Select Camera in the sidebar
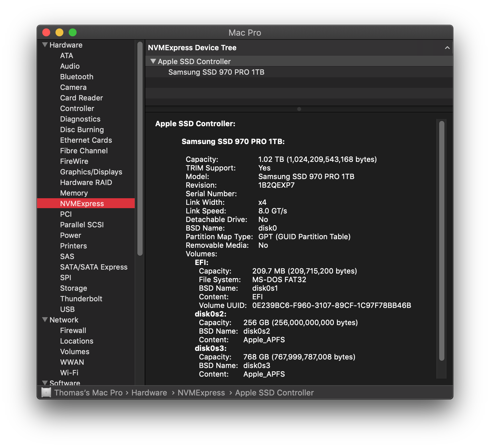The width and height of the screenshot is (490, 448). point(73,87)
